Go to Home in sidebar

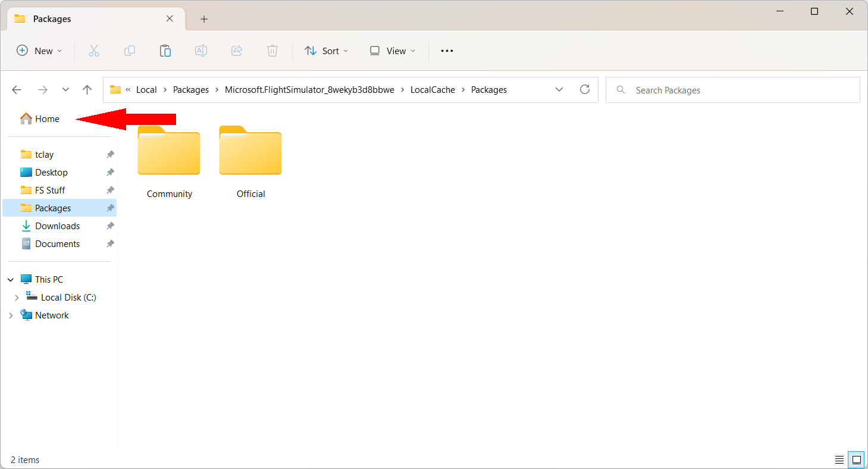[40, 119]
